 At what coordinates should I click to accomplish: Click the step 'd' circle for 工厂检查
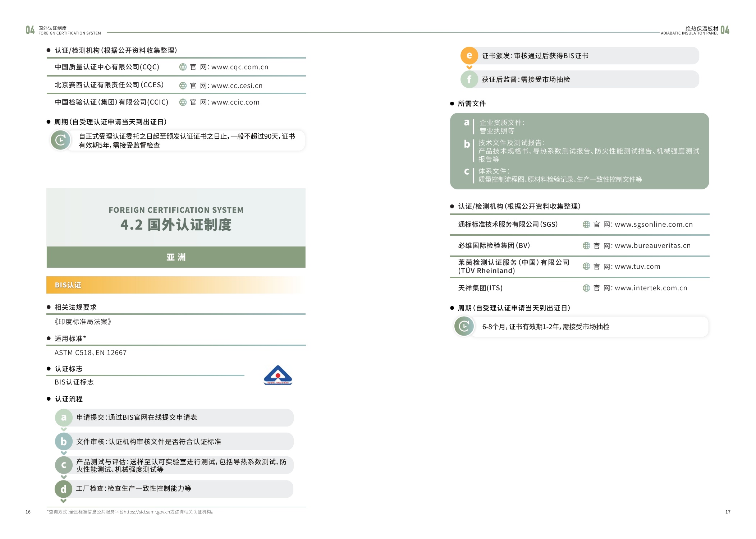click(x=64, y=489)
